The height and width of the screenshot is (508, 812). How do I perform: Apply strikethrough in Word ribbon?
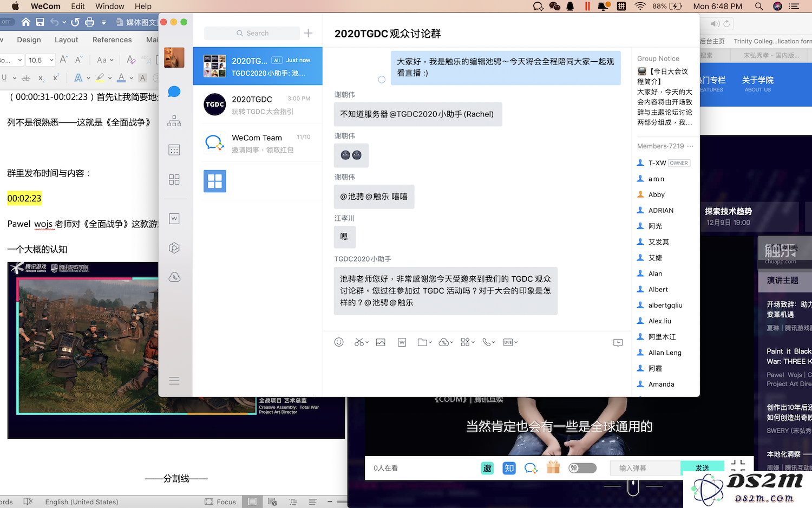point(25,78)
